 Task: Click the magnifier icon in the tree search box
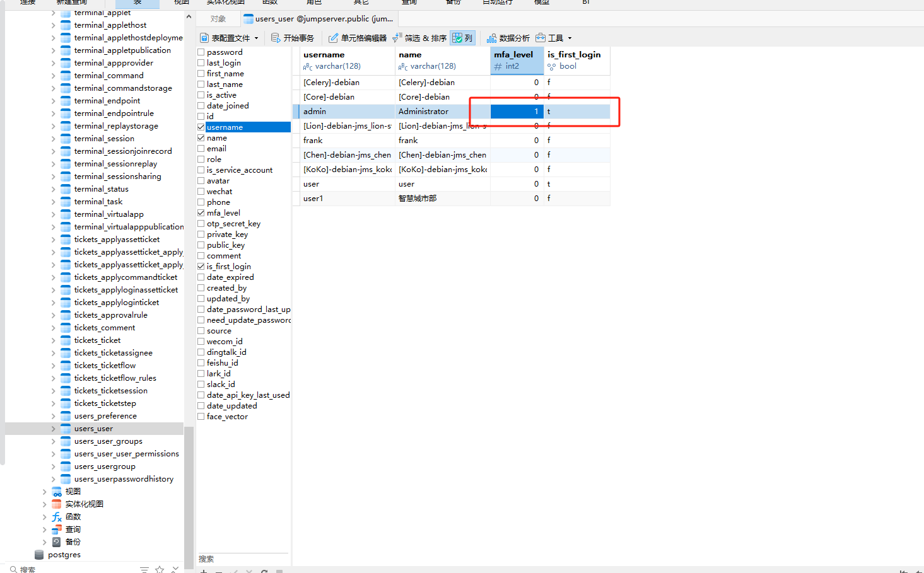[13, 569]
